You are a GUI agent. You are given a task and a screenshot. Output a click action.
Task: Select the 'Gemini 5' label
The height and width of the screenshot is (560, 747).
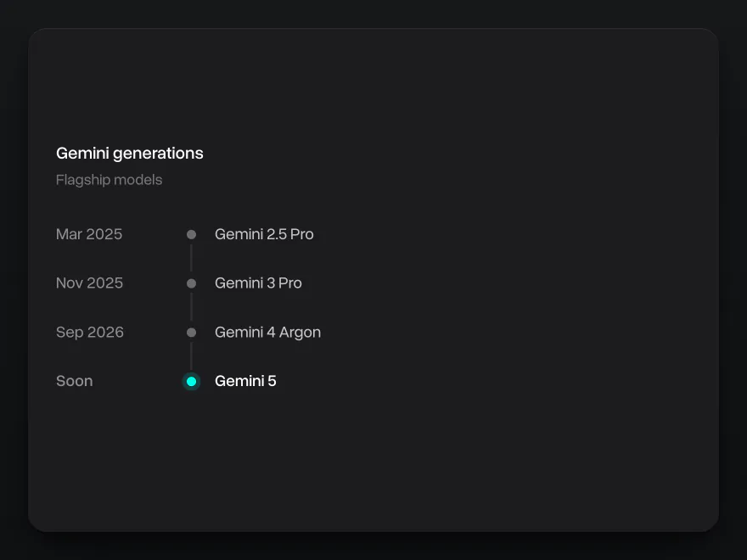[x=245, y=381]
